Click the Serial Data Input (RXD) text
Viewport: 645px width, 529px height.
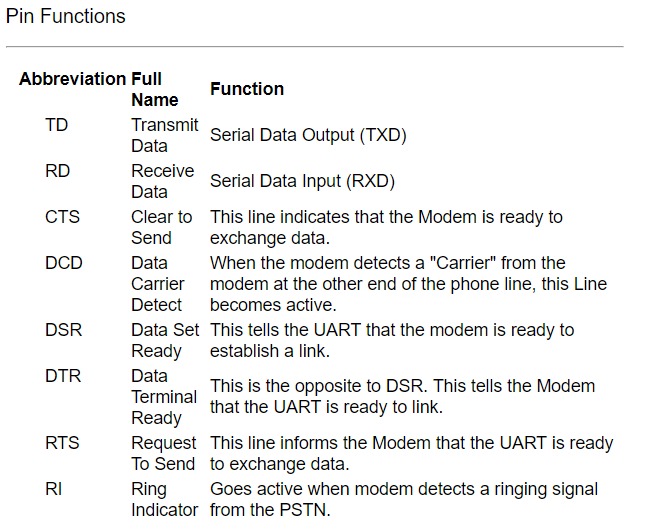point(302,181)
